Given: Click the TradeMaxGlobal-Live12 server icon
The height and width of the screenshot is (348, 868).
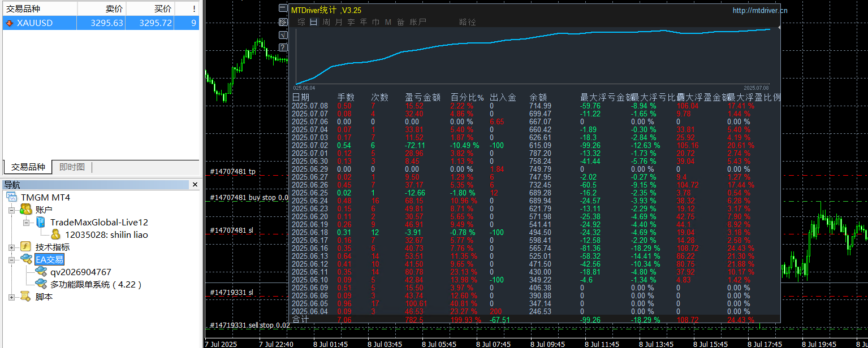Looking at the screenshot, I should click(x=41, y=222).
